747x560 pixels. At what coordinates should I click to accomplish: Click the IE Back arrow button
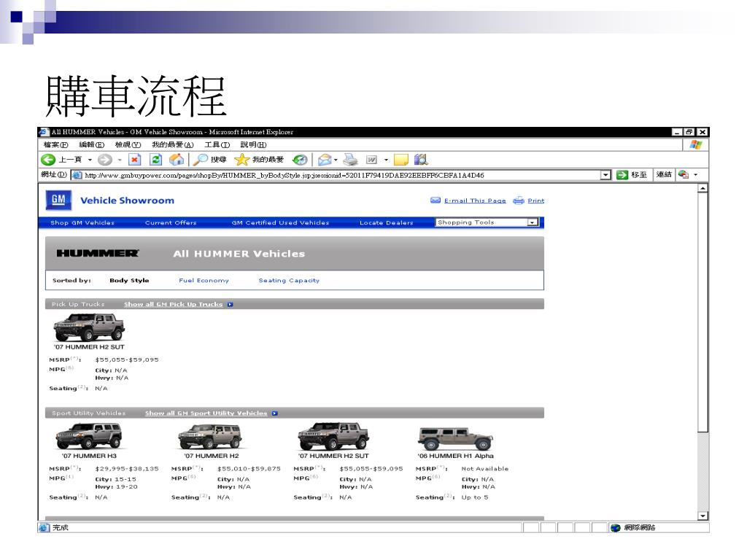point(47,160)
